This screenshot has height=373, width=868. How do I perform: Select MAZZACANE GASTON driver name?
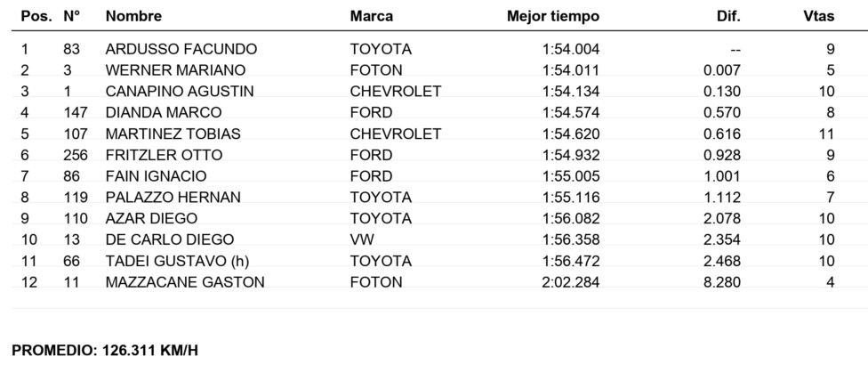(x=185, y=282)
